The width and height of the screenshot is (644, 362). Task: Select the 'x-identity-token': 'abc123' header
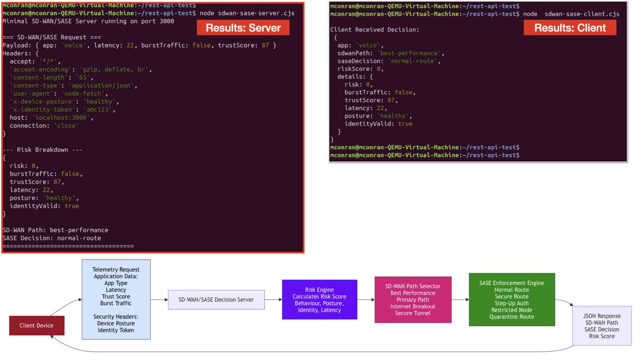tap(62, 110)
